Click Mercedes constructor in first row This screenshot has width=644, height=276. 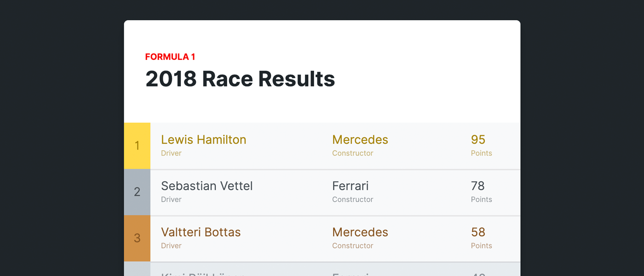click(360, 140)
